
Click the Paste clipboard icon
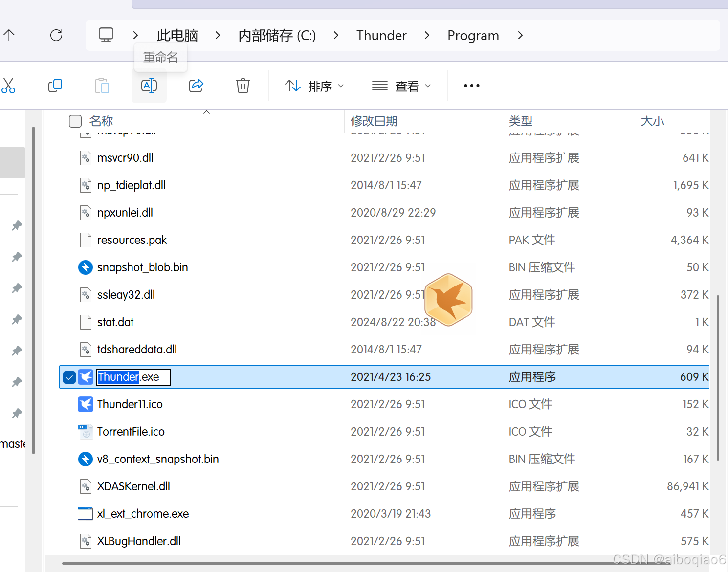[x=102, y=86]
